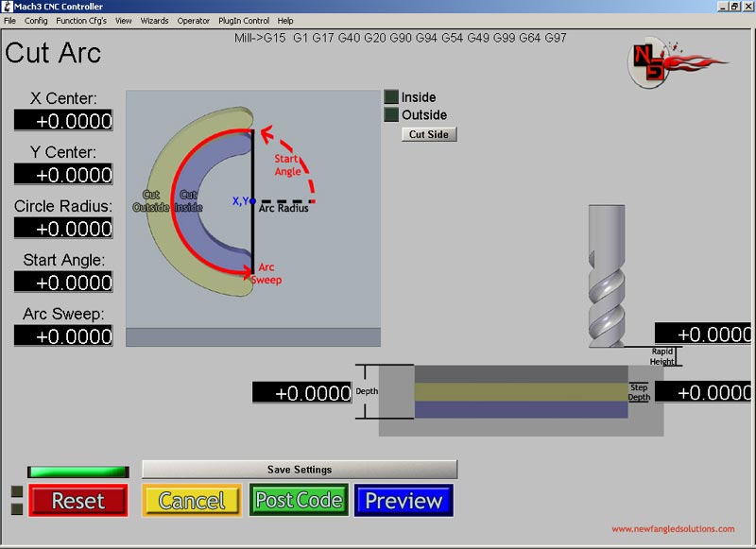Toggle the Outside cut indicator
The image size is (756, 549).
pyautogui.click(x=391, y=114)
